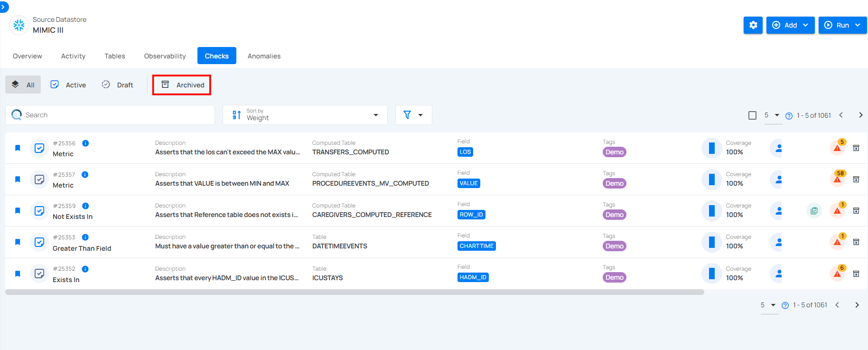Switch to the Overview tab

(28, 56)
